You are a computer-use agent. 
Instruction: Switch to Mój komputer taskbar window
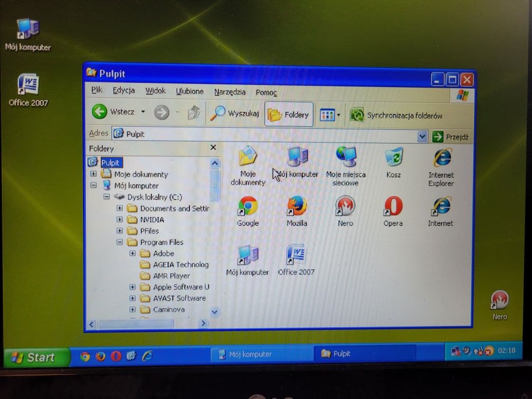click(262, 354)
